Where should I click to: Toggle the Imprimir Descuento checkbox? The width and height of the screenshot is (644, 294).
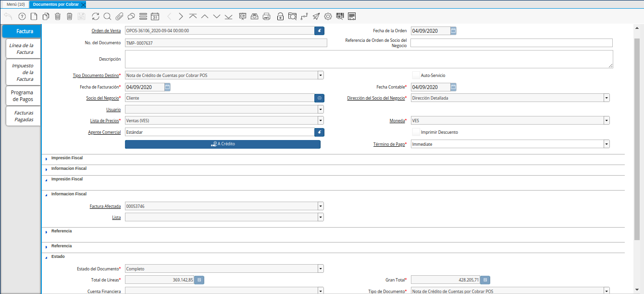coord(416,132)
